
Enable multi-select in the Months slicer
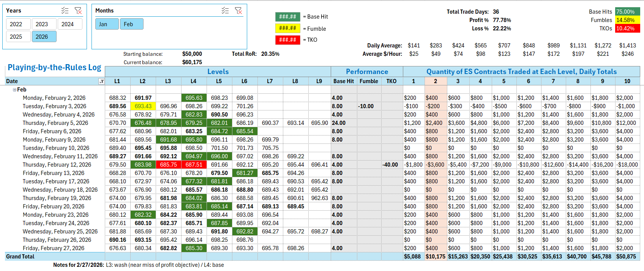(225, 11)
